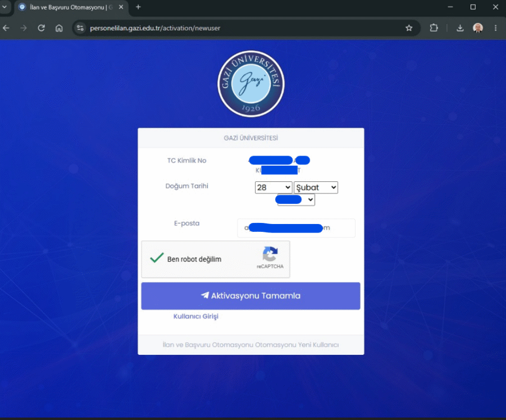Screen dimensions: 506x420
Task: Open the Kullanıcı Girişi link
Action: (x=196, y=317)
